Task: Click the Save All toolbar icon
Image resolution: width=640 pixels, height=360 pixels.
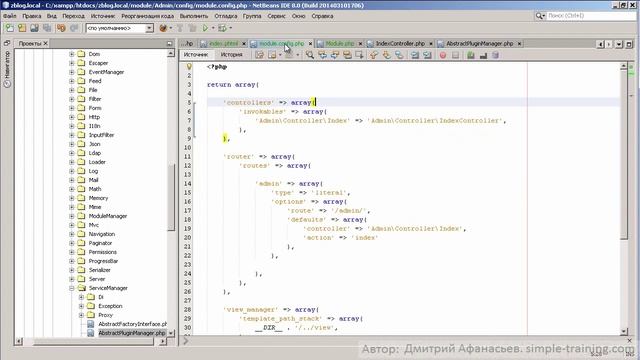Action: click(47, 28)
